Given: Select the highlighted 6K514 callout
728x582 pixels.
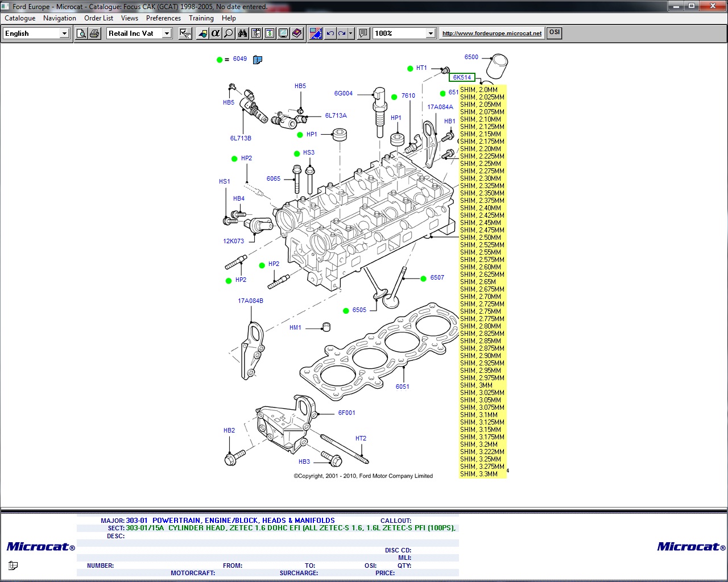Looking at the screenshot, I should tap(462, 77).
